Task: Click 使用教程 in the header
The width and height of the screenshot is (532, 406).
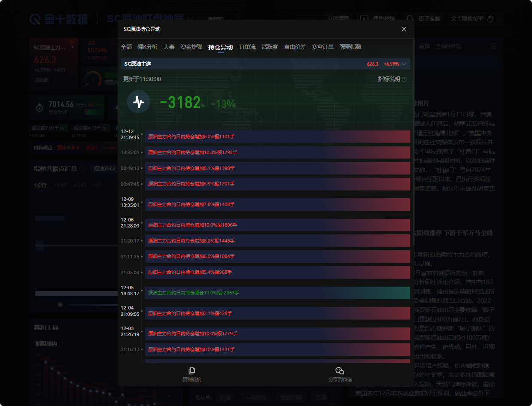Action: 383,19
